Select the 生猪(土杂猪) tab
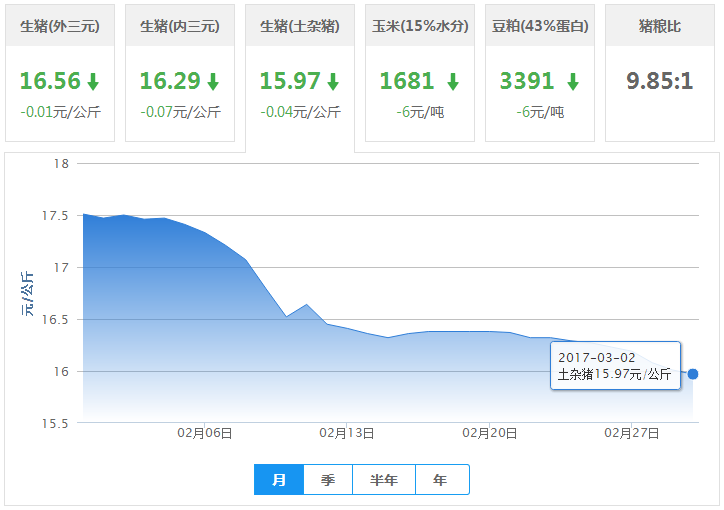This screenshot has width=724, height=510. [x=300, y=26]
